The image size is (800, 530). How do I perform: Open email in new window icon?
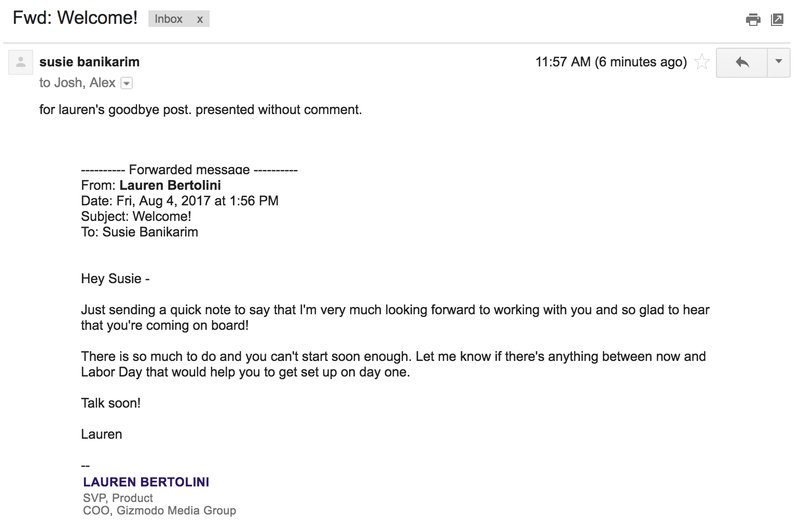coord(777,19)
